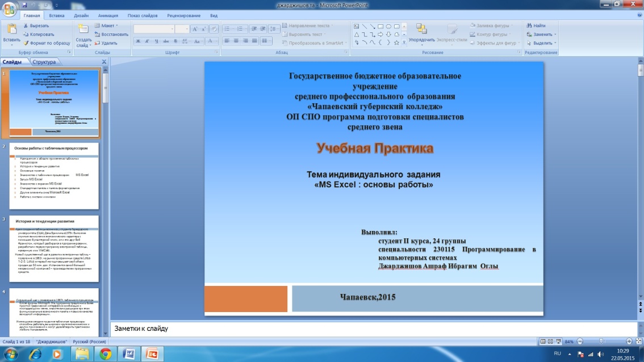
Task: Toggle underline Ч formatting
Action: (157, 41)
